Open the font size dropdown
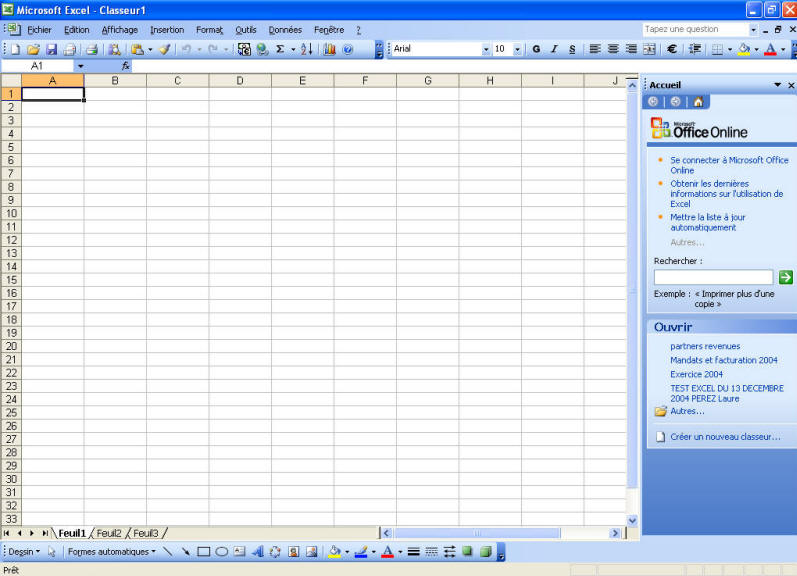Screen dimensions: 797x576 517,49
